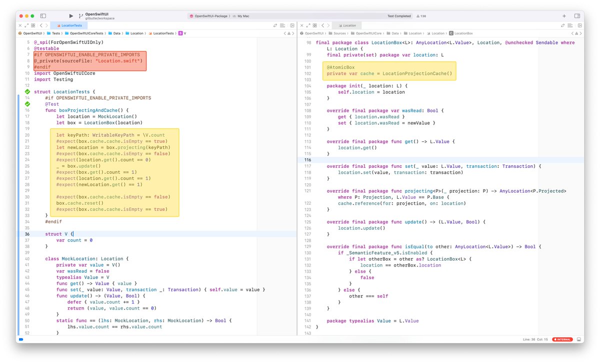Screen dimensions: 600x364
Task: Open Sources folder in right jump bar
Action: [x=337, y=33]
